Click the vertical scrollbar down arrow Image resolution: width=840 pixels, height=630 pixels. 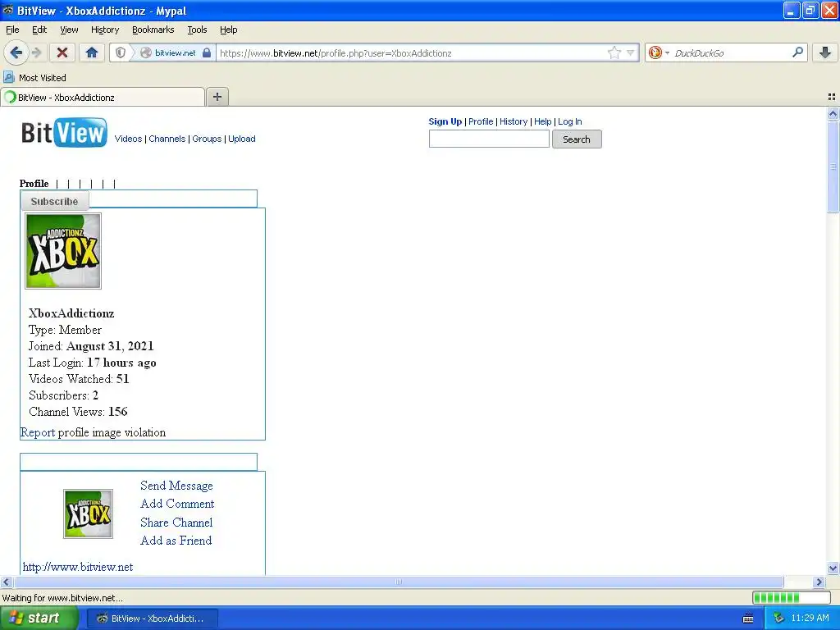[833, 568]
